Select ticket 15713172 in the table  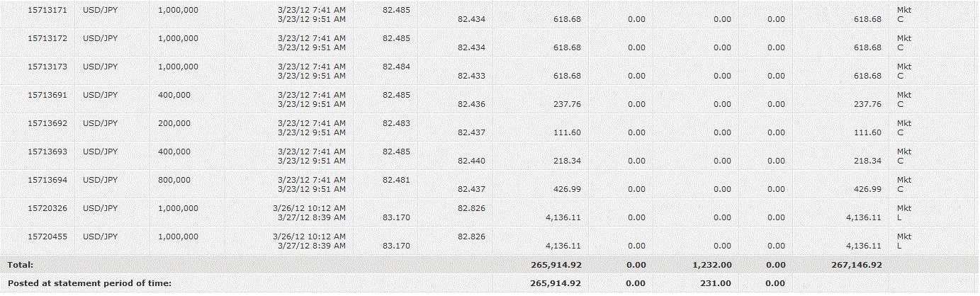point(47,38)
